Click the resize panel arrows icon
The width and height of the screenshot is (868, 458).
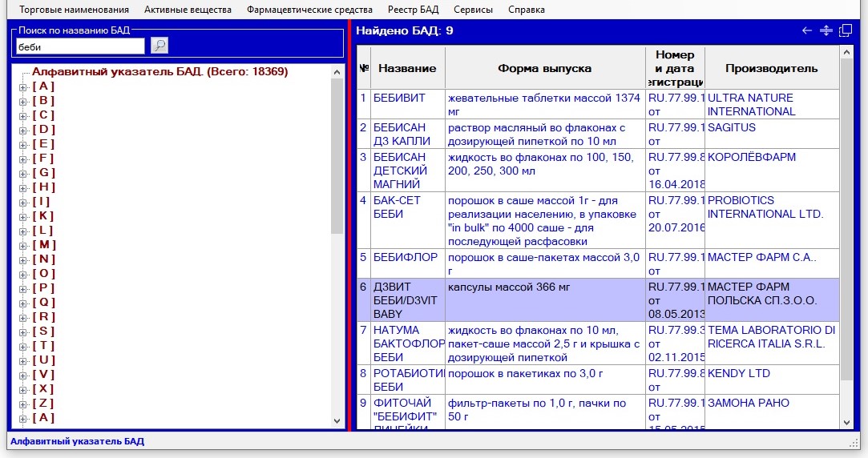(826, 31)
